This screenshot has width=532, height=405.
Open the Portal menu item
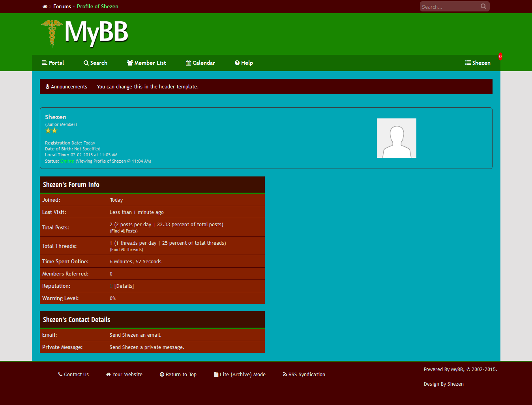[x=53, y=63]
